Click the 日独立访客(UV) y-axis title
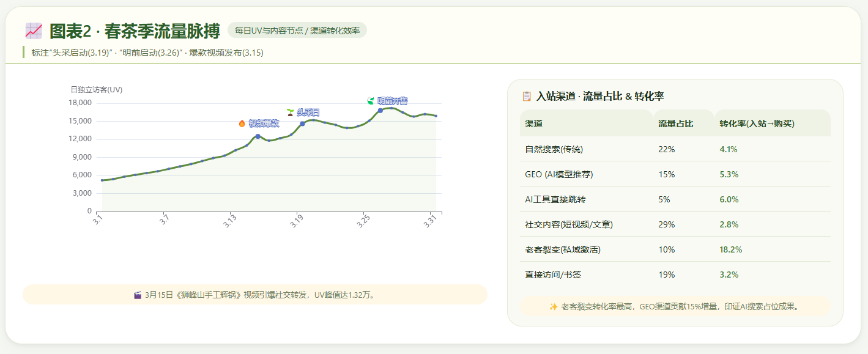 point(97,90)
